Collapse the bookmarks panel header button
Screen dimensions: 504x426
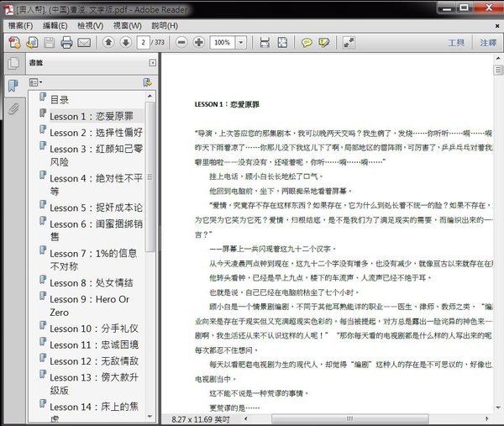(152, 63)
